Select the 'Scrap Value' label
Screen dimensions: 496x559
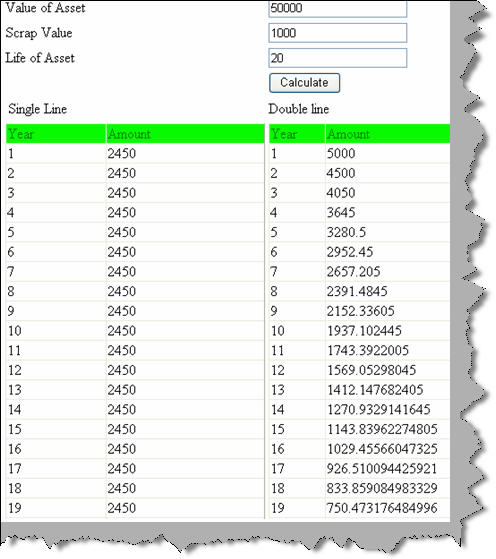[39, 33]
